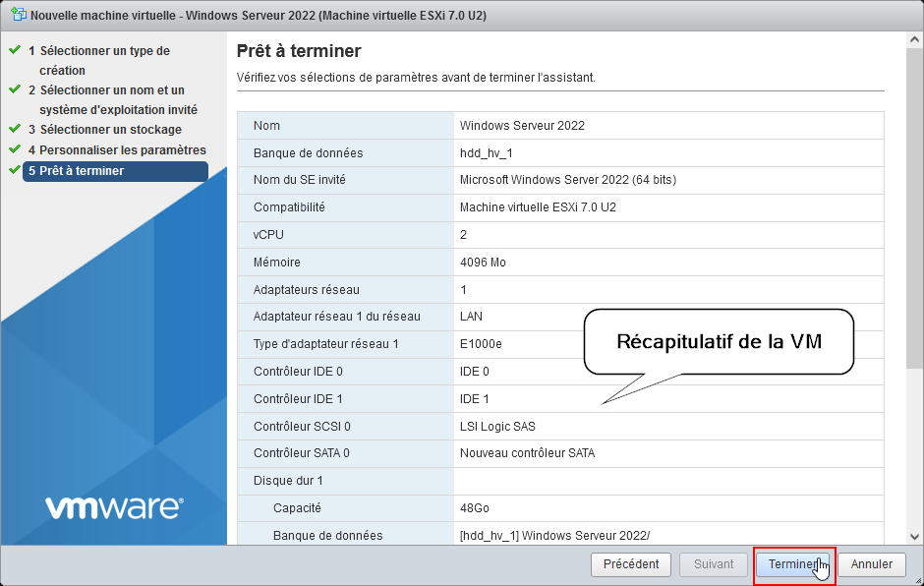Screen dimensions: 924x586
Task: Click the 'Machine virtuelle ESXi 7.0 U2' compatibility value
Action: (x=538, y=207)
